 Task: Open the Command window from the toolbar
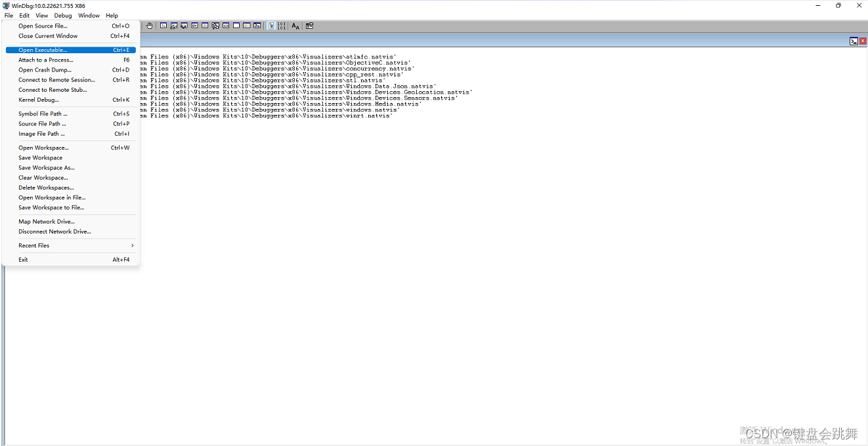click(x=163, y=26)
